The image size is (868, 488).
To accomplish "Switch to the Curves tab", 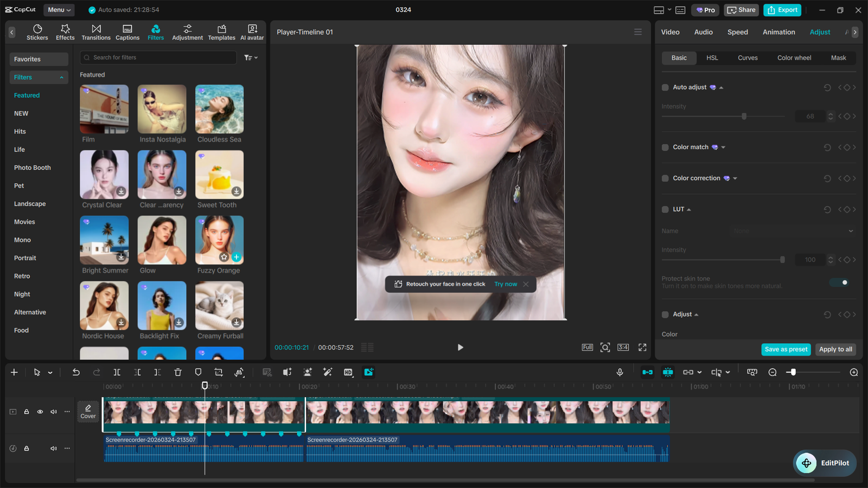I will point(748,57).
